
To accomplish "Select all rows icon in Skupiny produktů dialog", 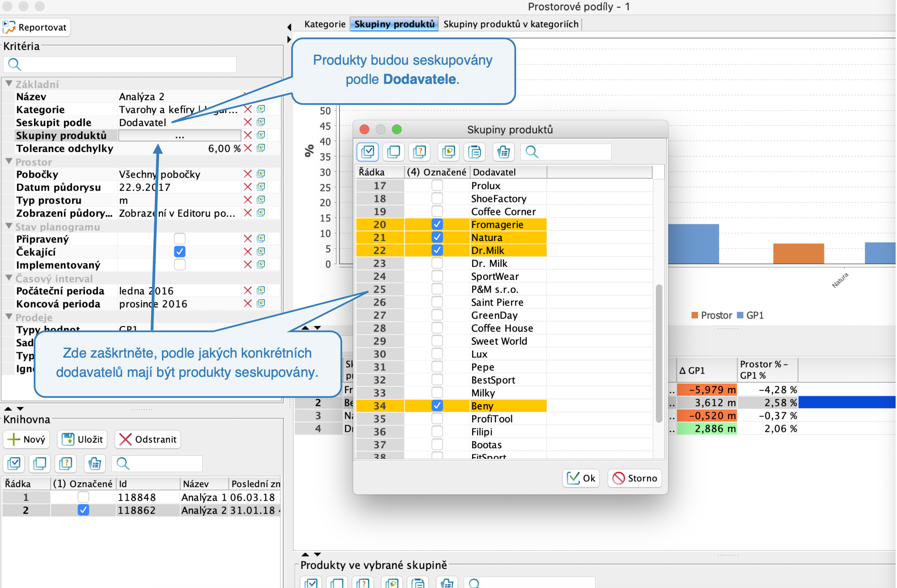I will click(367, 152).
